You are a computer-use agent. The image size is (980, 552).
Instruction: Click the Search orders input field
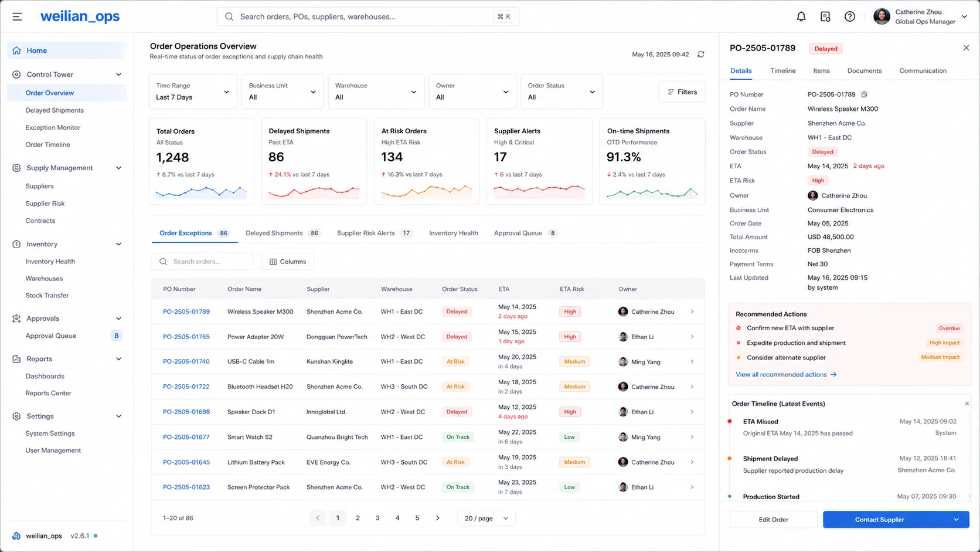pyautogui.click(x=202, y=262)
